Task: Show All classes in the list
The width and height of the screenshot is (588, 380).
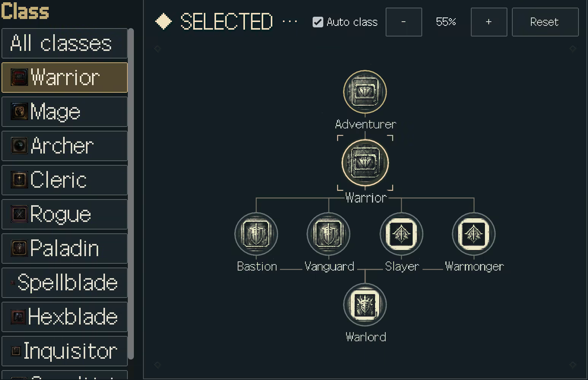Action: coord(65,43)
